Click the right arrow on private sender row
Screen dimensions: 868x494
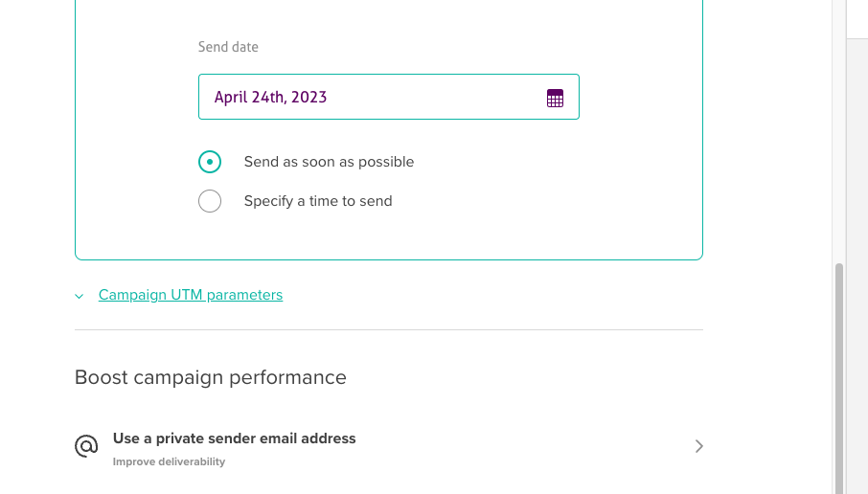[x=698, y=446]
